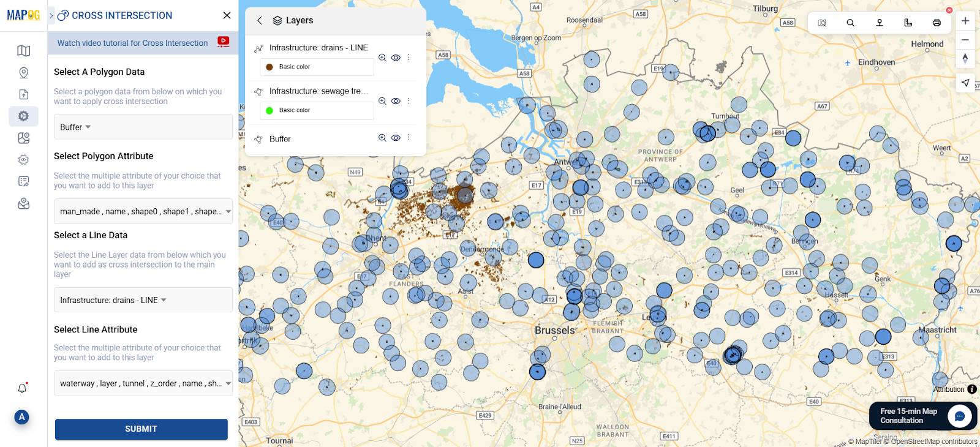The width and height of the screenshot is (980, 447).
Task: Select the place marker pin tool
Action: coord(880,23)
